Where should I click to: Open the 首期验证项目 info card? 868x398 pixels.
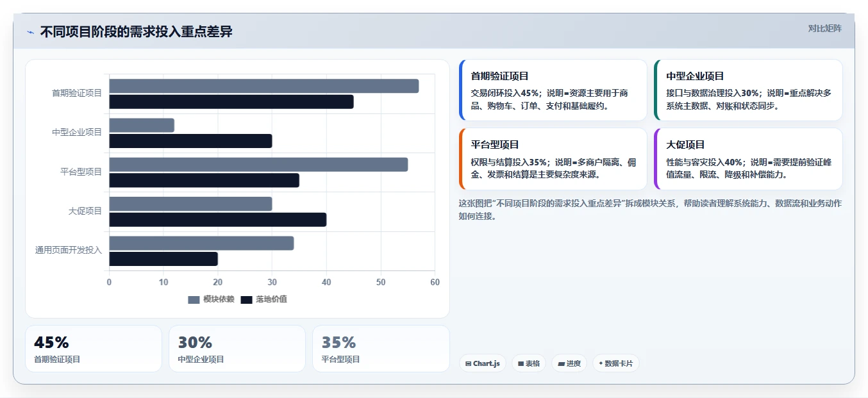click(x=553, y=90)
